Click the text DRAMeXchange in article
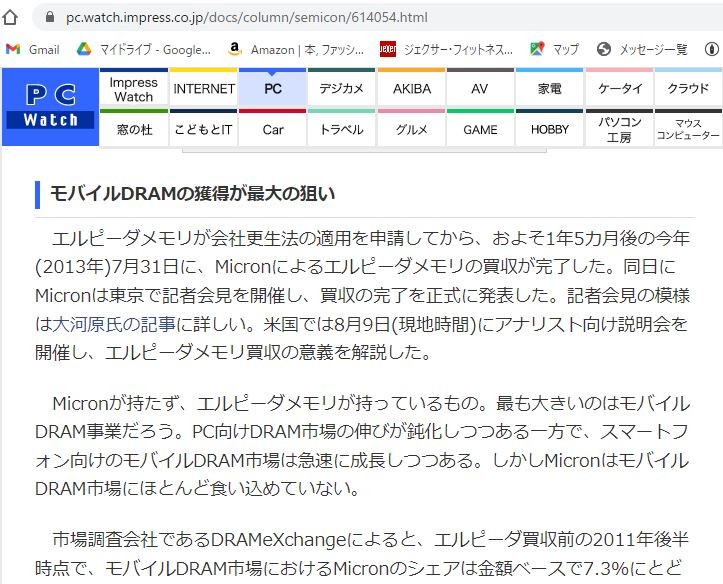 click(279, 539)
